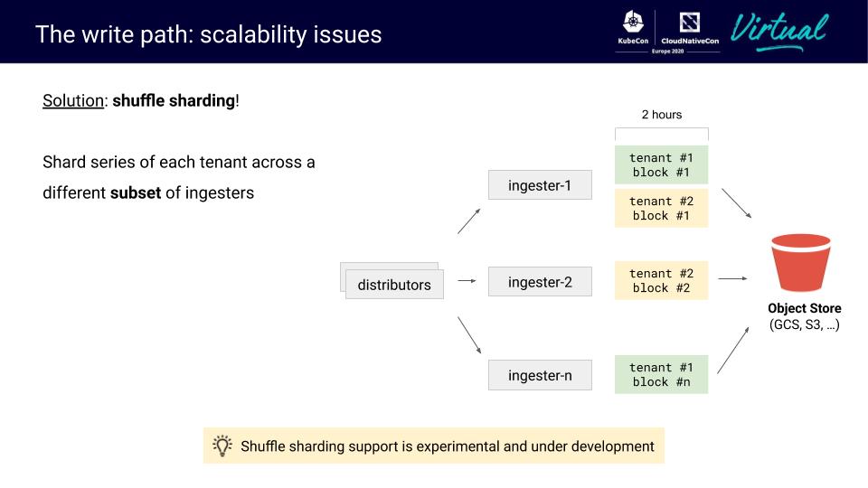The image size is (868, 488).
Task: Click the Virtual script logo
Action: 778,30
